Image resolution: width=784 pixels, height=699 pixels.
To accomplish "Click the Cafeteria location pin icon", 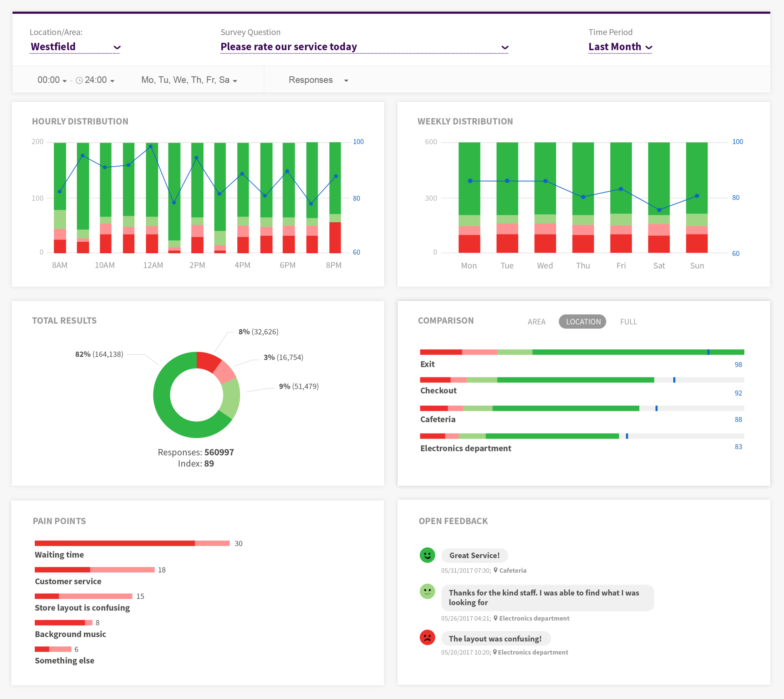I will [495, 570].
